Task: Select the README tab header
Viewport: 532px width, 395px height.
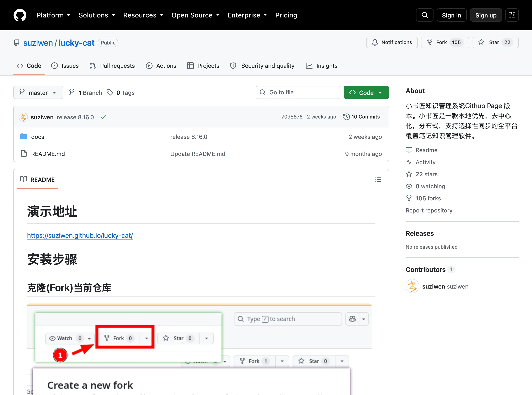Action: point(38,179)
